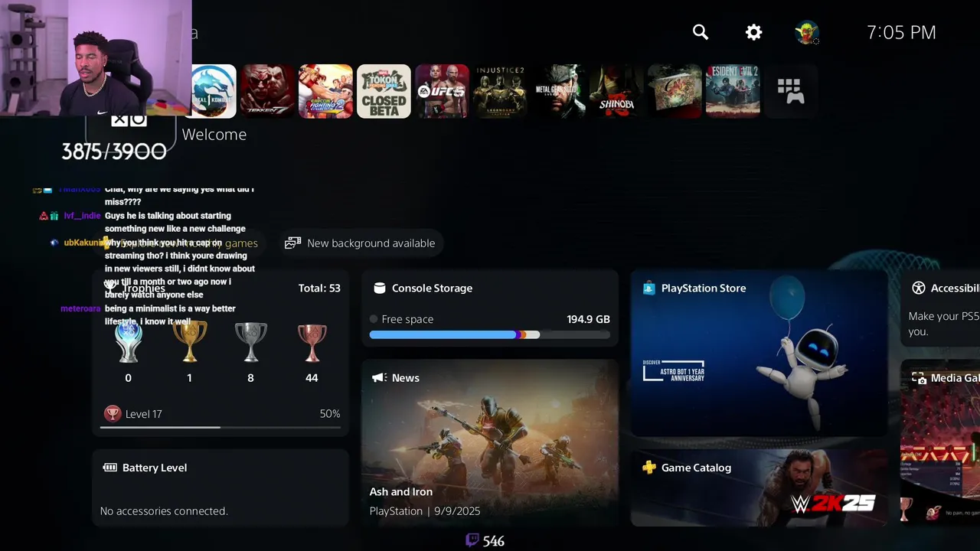
Task: Click the Total: 53 trophies text
Action: [319, 289]
